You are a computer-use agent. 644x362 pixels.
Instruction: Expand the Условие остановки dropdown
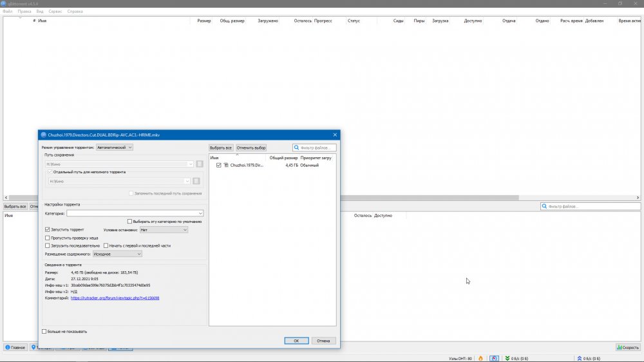(164, 229)
